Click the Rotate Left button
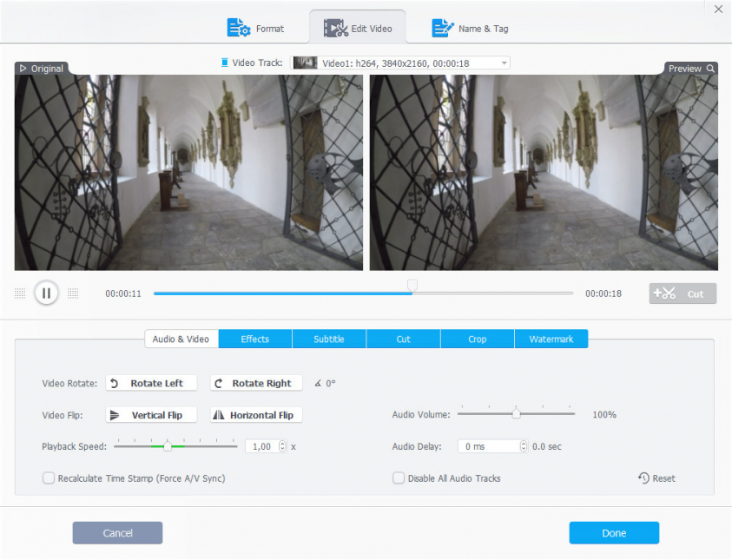 (x=151, y=383)
